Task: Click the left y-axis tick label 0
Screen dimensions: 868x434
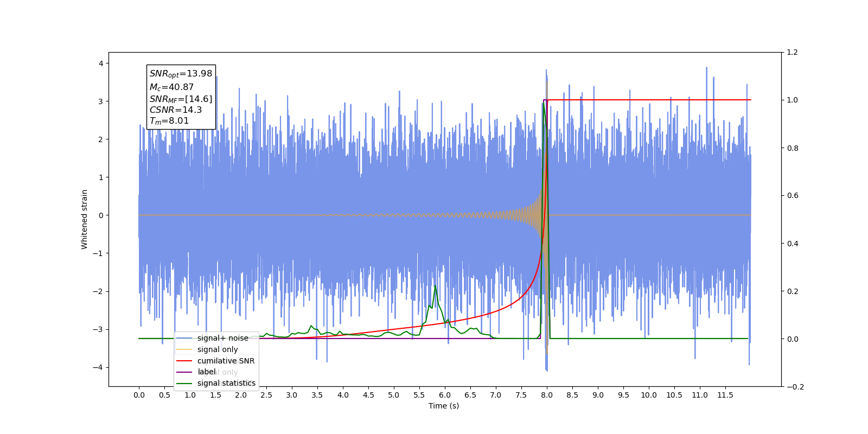Action: (101, 215)
